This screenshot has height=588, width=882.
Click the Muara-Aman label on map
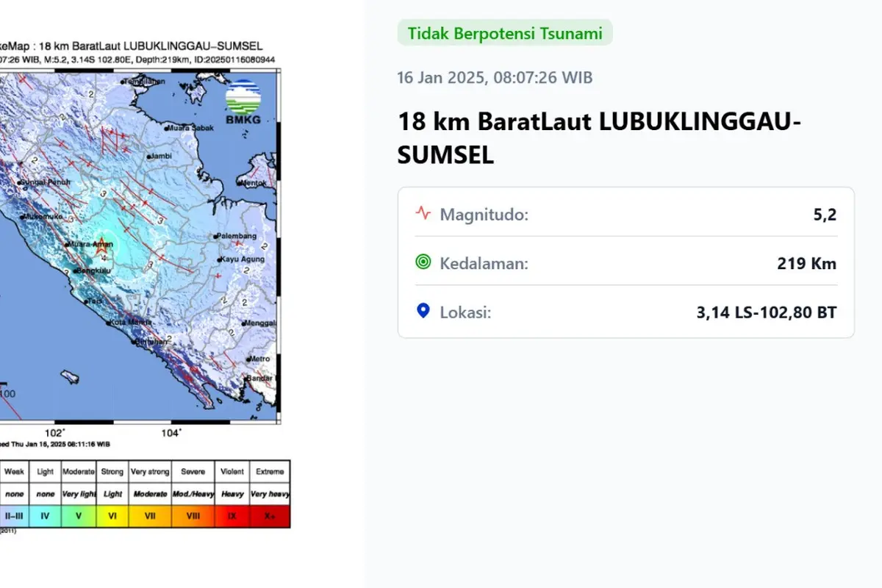pyautogui.click(x=90, y=244)
